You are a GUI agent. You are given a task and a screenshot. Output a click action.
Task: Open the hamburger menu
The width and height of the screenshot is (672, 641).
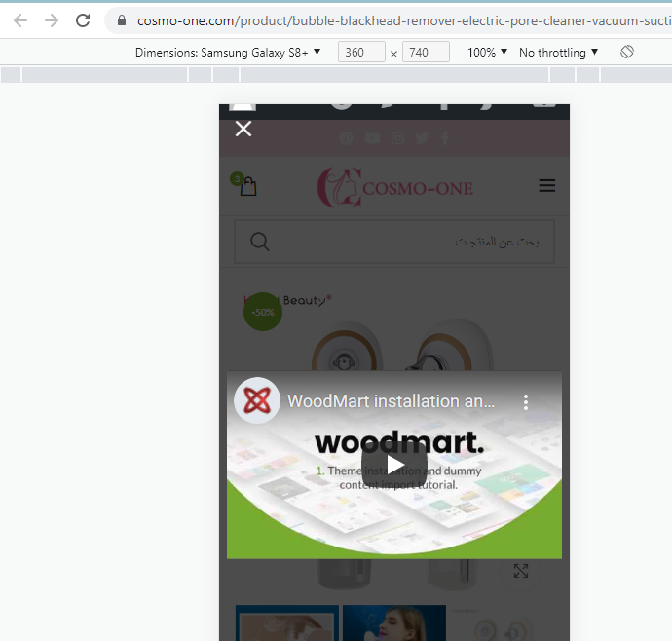[547, 186]
